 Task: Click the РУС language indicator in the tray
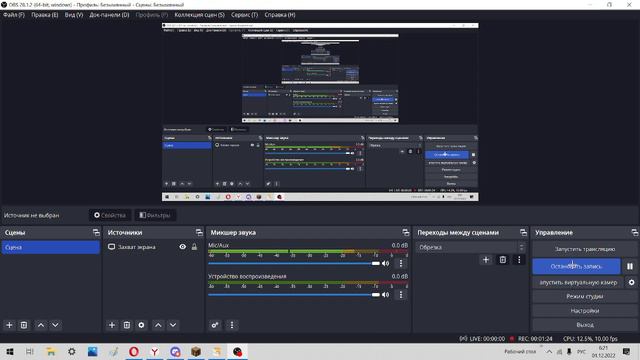pyautogui.click(x=581, y=351)
